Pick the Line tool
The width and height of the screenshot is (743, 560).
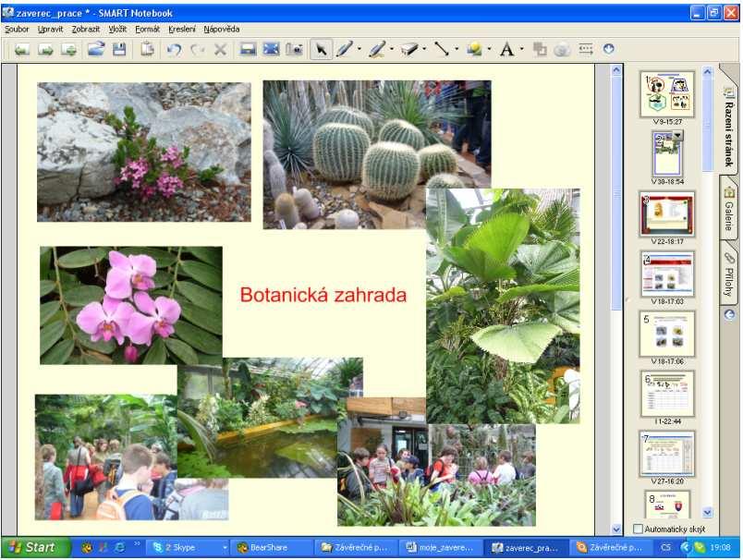click(x=442, y=49)
